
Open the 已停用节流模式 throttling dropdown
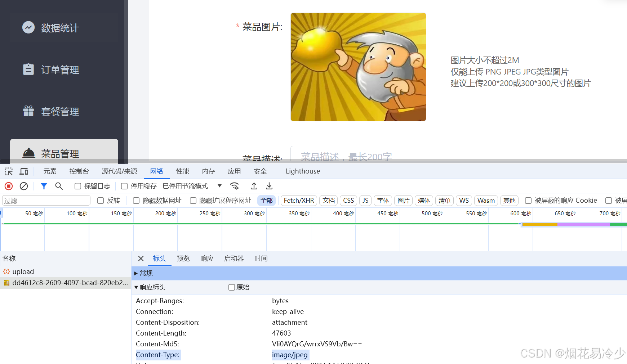point(192,186)
